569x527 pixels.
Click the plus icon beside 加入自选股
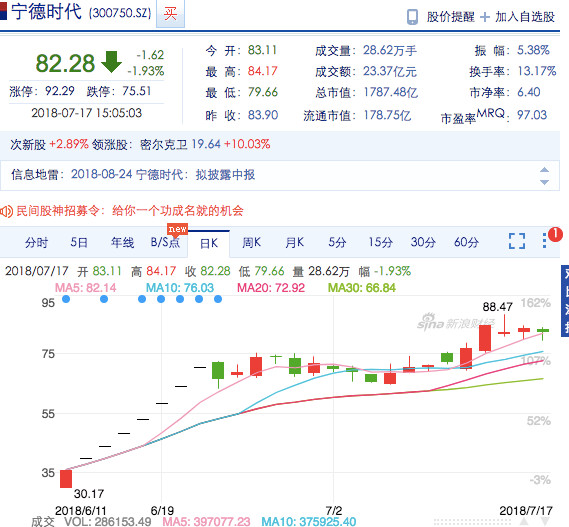tap(484, 17)
